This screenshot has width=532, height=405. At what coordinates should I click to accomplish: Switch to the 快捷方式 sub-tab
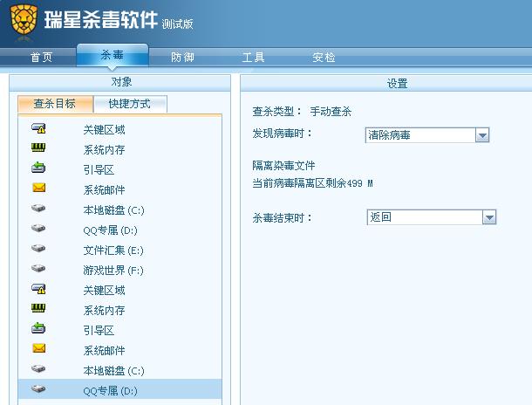pos(130,104)
